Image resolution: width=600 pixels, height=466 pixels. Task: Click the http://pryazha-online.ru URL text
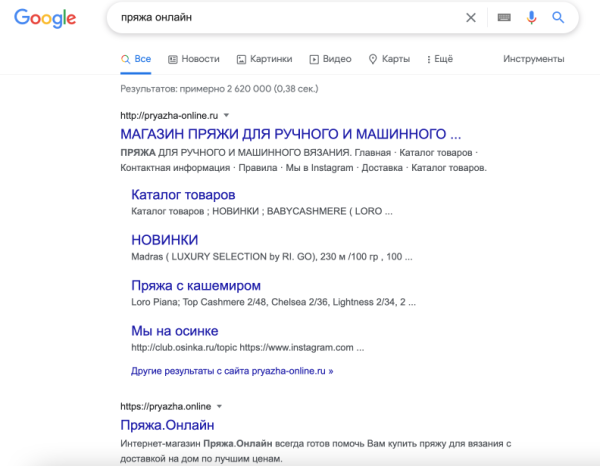pos(169,116)
